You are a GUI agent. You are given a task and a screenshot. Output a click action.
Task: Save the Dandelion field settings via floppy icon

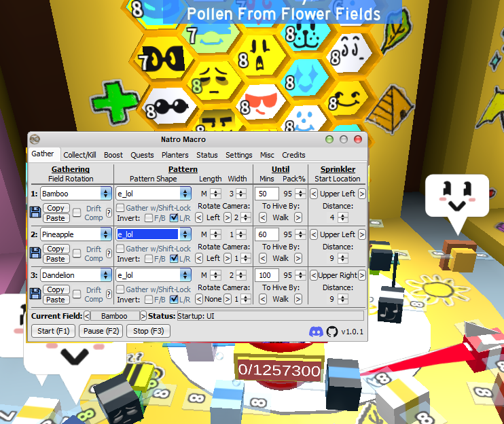(x=35, y=294)
